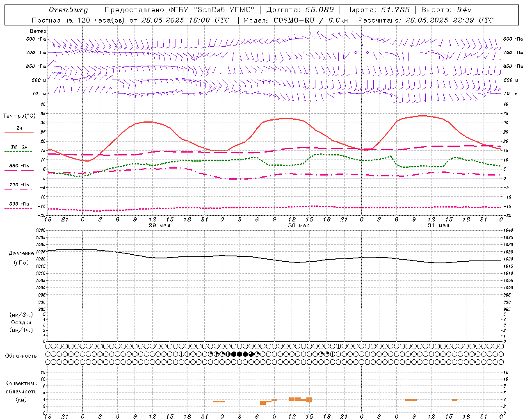Viewport: 525px width, 420px height.
Task: Click the (мм/3ч.) precipitation unit label
Action: (x=21, y=315)
